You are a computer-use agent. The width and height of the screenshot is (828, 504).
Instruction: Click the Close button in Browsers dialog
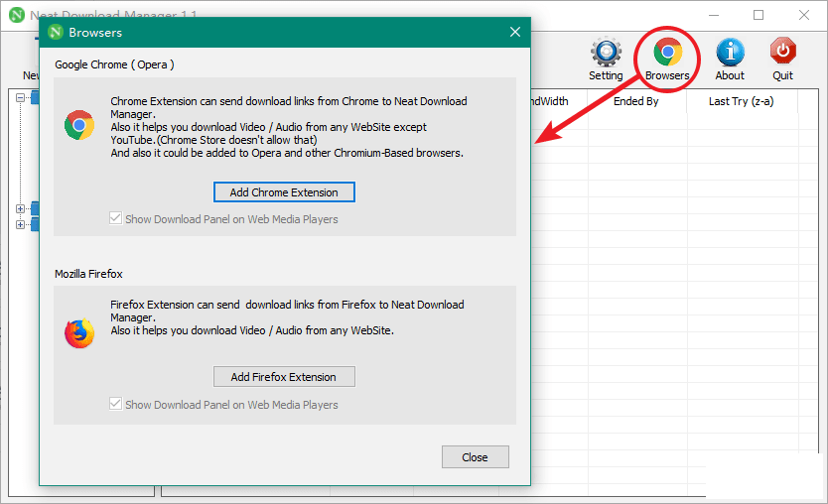pos(476,457)
